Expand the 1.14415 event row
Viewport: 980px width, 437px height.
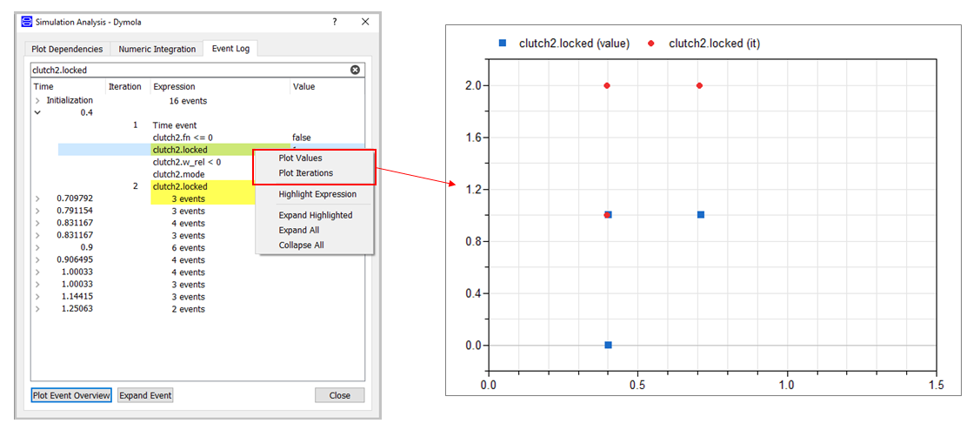coord(37,297)
